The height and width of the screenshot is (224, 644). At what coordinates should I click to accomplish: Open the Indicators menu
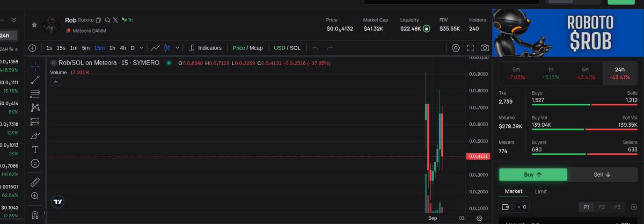[x=205, y=48]
